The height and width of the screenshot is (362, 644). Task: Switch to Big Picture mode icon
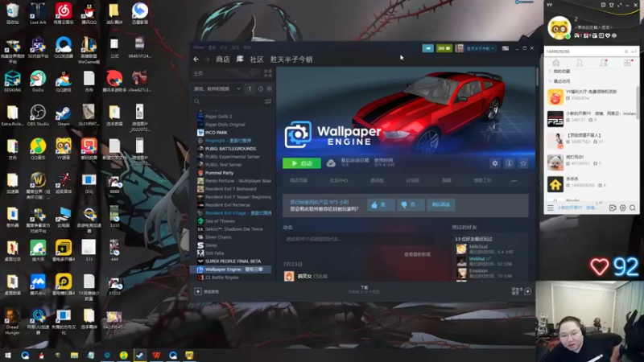tap(506, 48)
